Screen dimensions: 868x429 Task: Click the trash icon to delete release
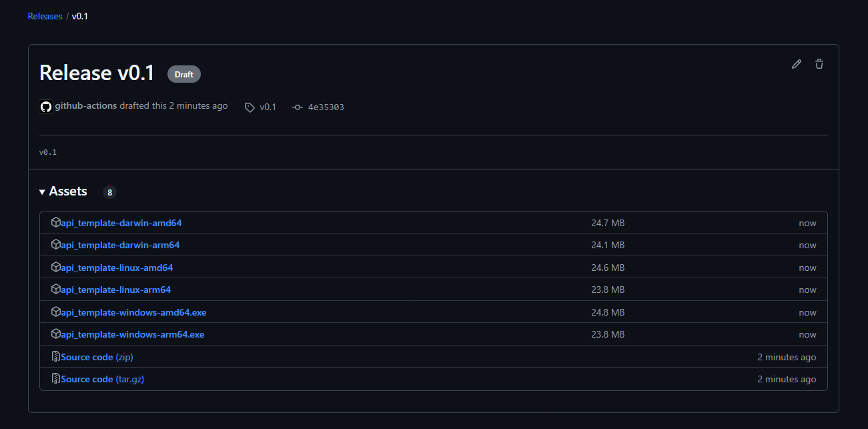pyautogui.click(x=819, y=63)
